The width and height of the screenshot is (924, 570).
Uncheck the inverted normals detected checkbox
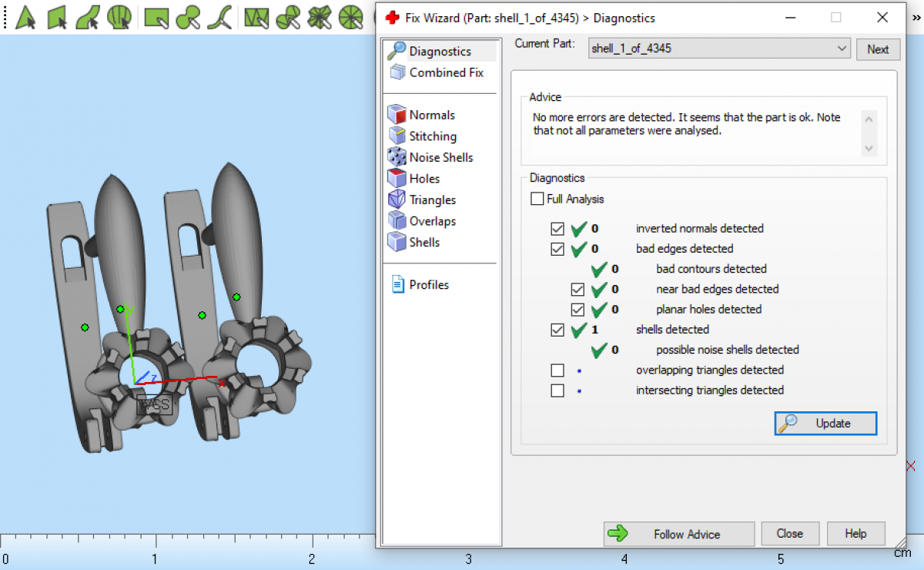click(557, 229)
